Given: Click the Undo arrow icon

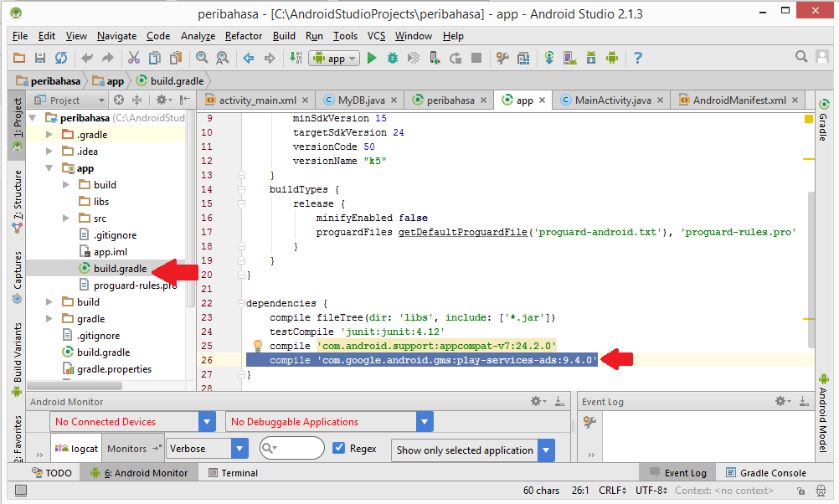Looking at the screenshot, I should point(87,58).
